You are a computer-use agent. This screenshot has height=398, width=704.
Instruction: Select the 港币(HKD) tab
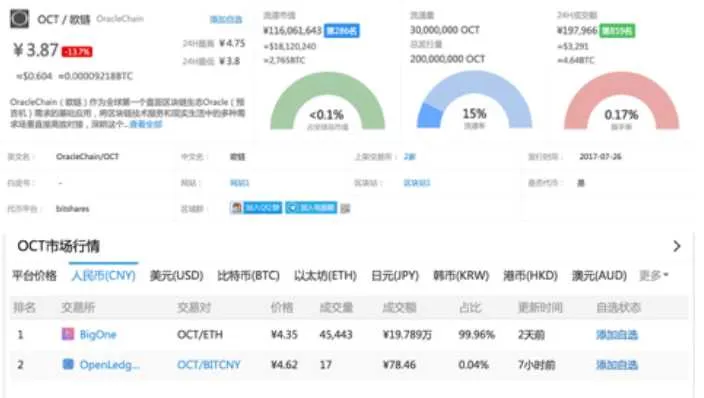coord(530,275)
